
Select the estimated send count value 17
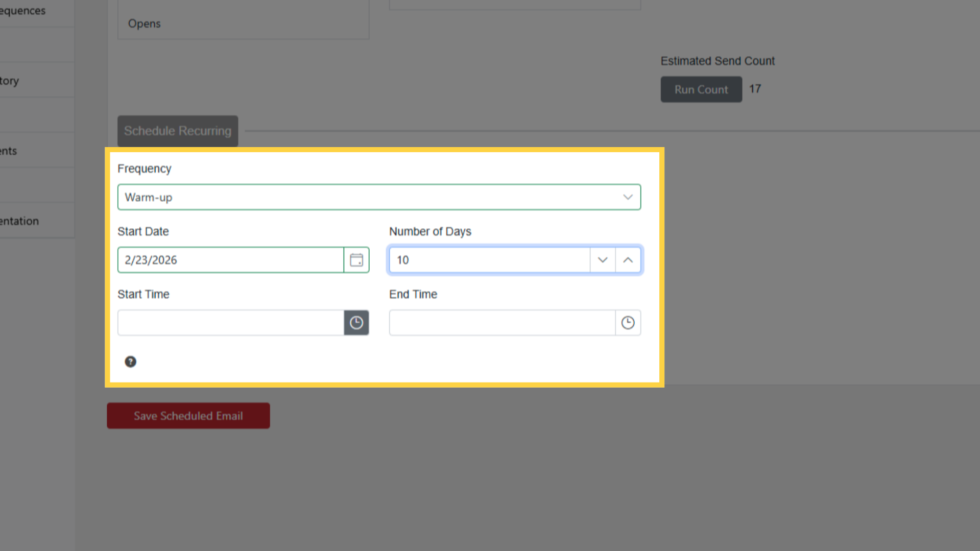tap(755, 89)
